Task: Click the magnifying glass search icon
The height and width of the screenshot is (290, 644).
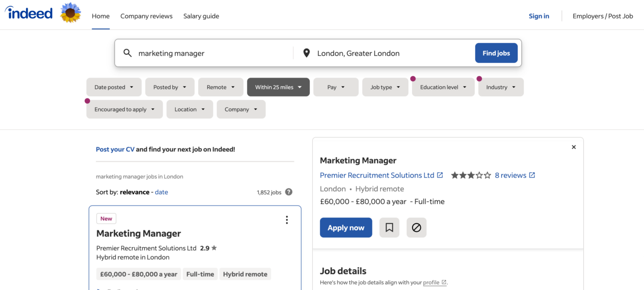Action: 127,53
